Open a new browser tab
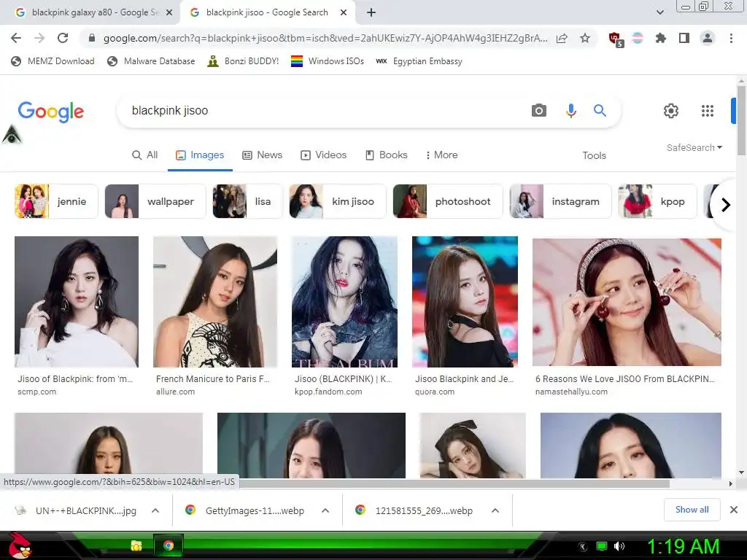The image size is (747, 560). [371, 12]
